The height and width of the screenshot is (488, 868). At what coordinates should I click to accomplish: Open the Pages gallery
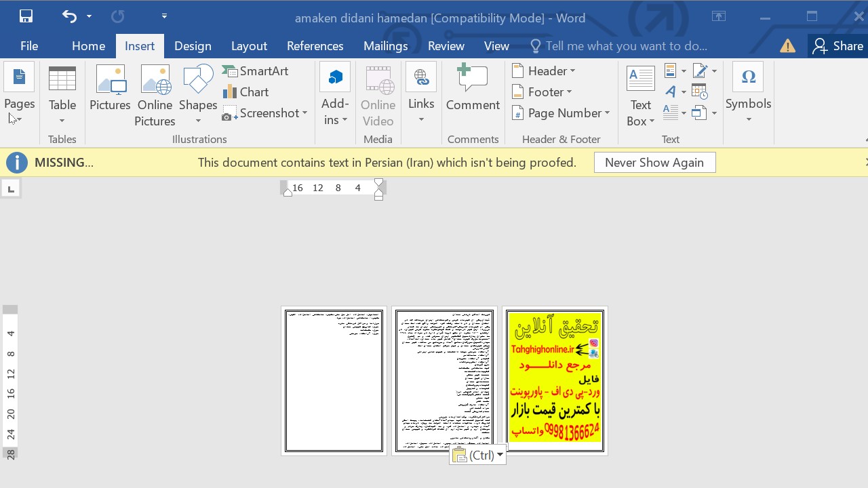click(19, 95)
